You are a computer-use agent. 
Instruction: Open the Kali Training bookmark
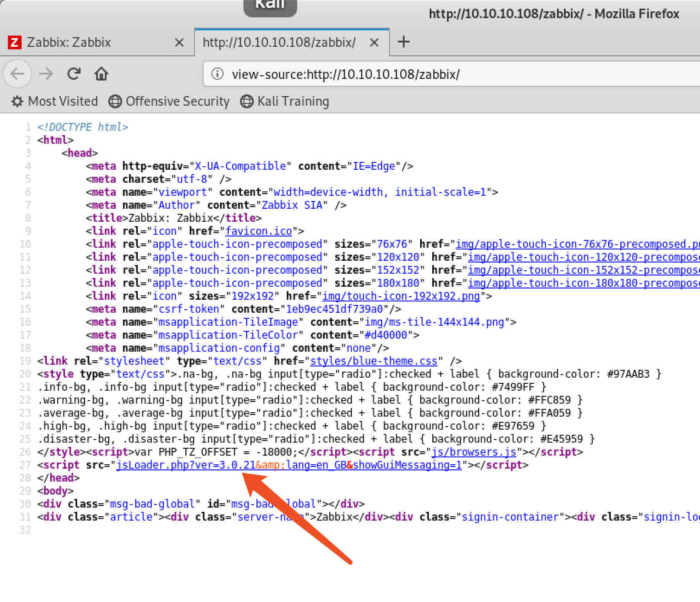285,101
